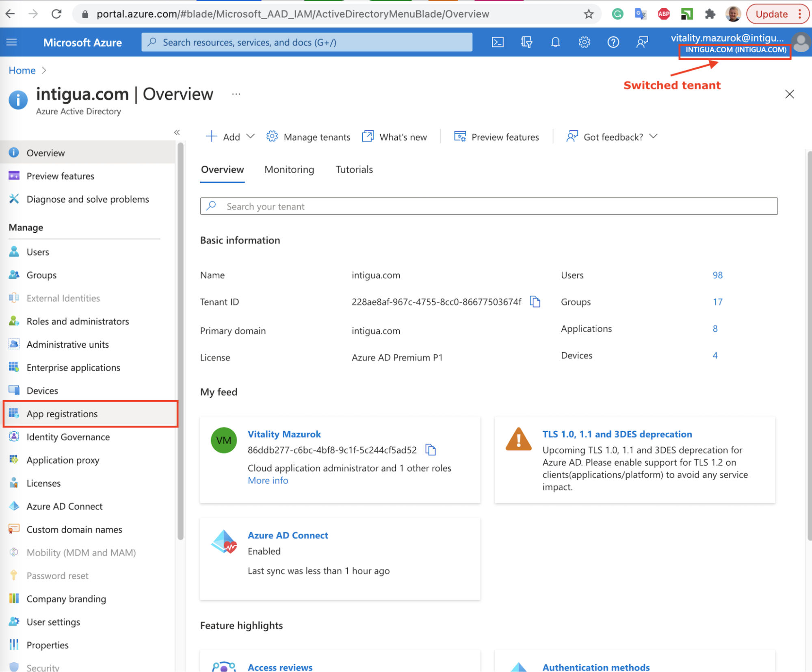Open Azure Cloud Shell icon
Image resolution: width=812 pixels, height=672 pixels.
coord(497,42)
